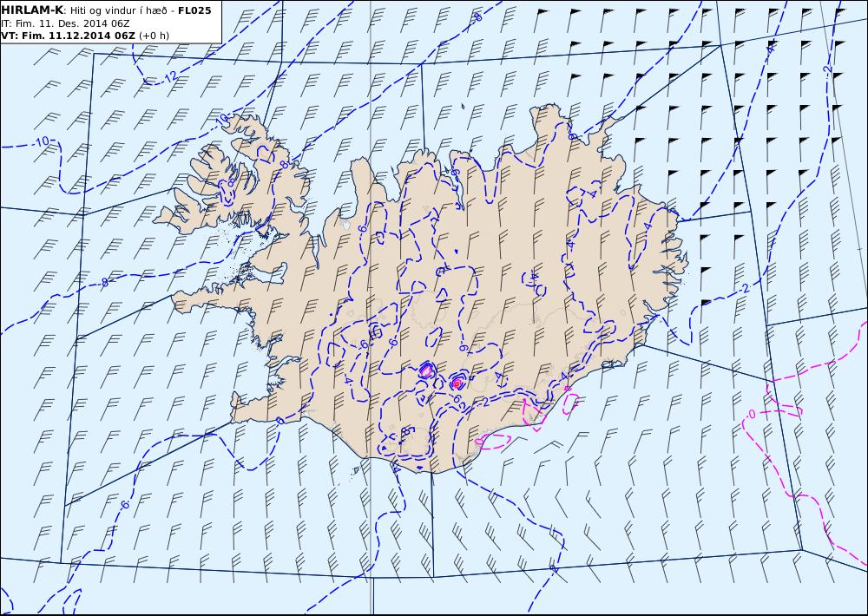Click the 'VT: Fim. 11.12.2014 06Z' valid time
Screen dimensions: 868x616
click(x=68, y=36)
